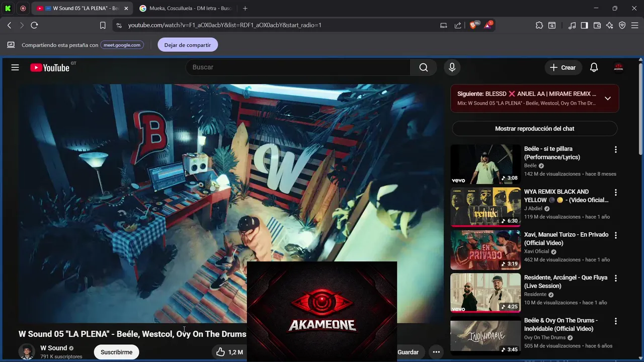Switch to the Mueka, Cosculluela DM letra tab
644x362 pixels.
[x=186, y=9]
